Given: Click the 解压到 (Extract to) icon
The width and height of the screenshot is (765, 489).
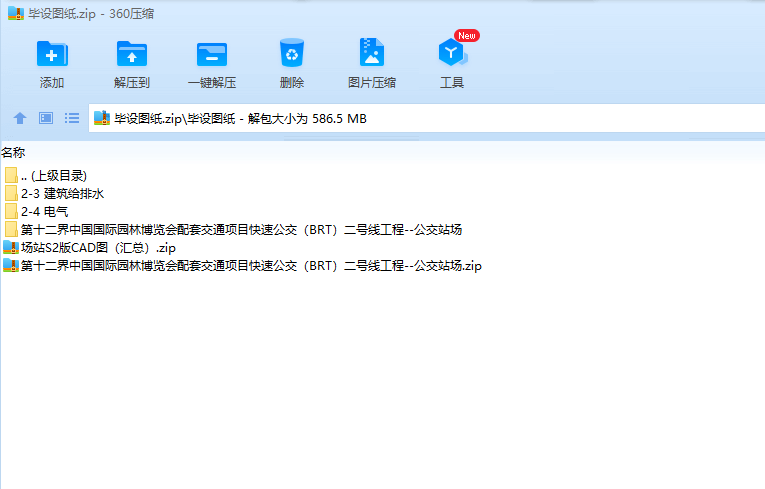Looking at the screenshot, I should tap(132, 54).
